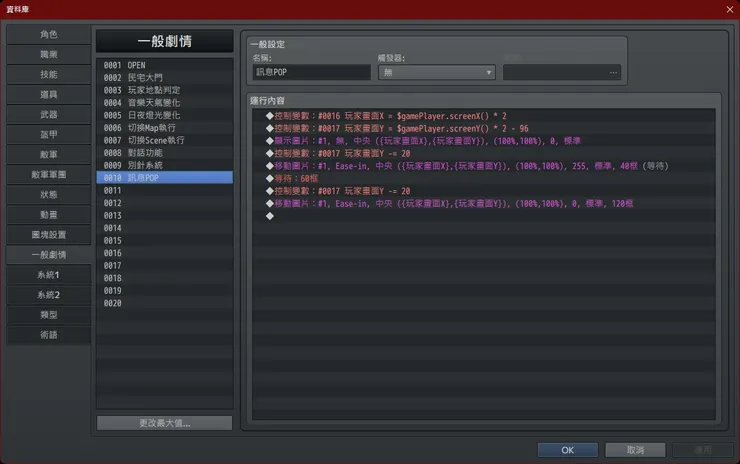The width and height of the screenshot is (740, 464).
Task: Select the 狀態 tab
Action: (x=49, y=195)
